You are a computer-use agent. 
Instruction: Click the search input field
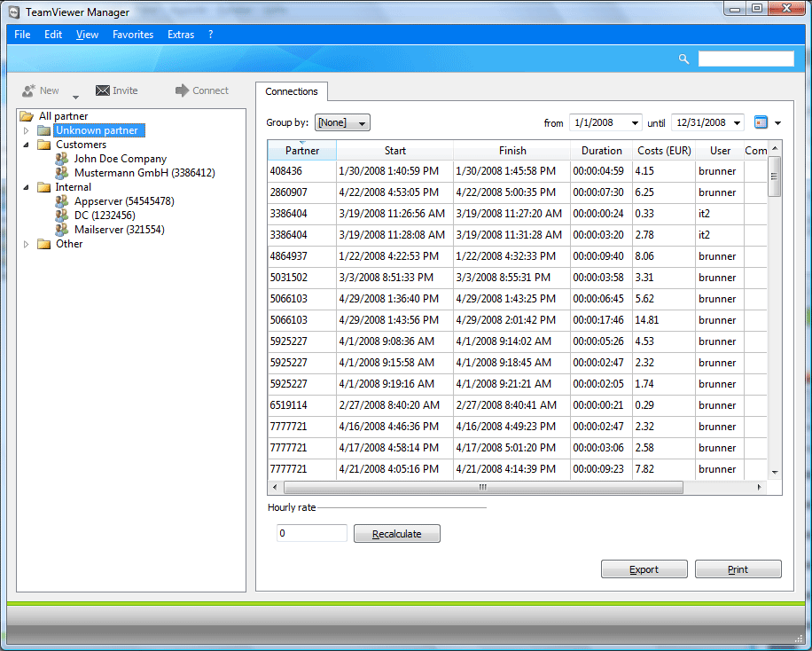click(x=746, y=59)
